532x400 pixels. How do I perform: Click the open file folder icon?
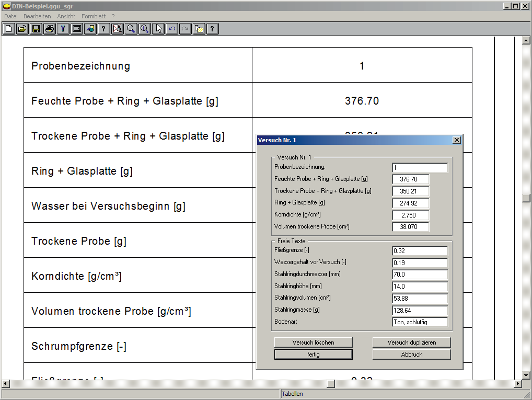pyautogui.click(x=22, y=29)
